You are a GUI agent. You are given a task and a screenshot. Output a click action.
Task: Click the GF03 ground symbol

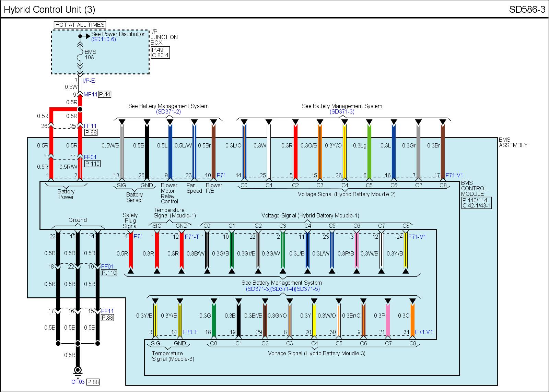click(x=78, y=370)
